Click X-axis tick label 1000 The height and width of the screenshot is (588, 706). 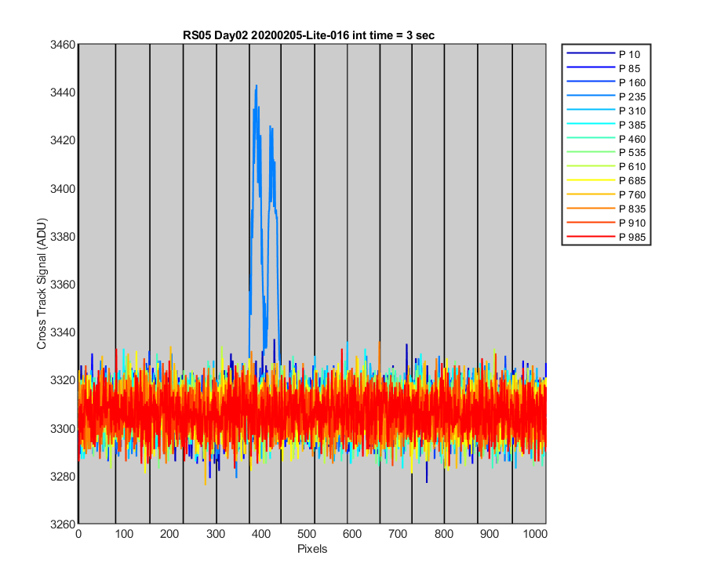(x=535, y=534)
